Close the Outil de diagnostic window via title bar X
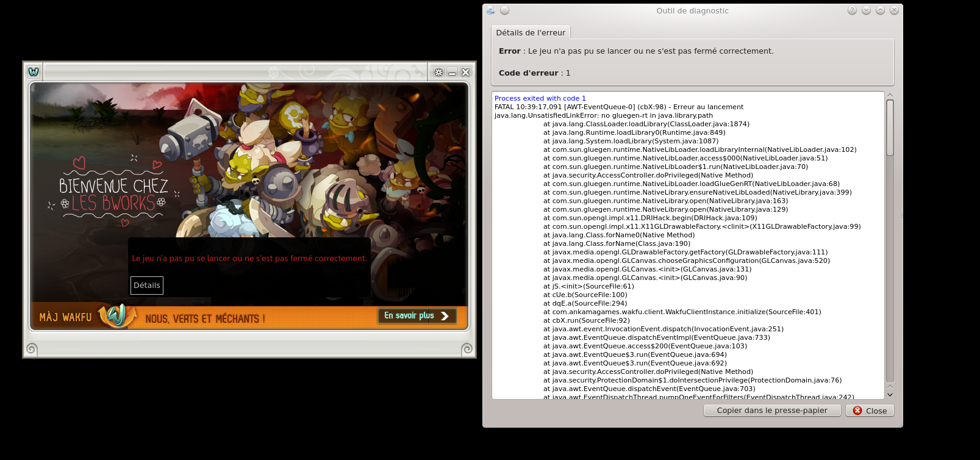This screenshot has width=980, height=460. point(894,10)
